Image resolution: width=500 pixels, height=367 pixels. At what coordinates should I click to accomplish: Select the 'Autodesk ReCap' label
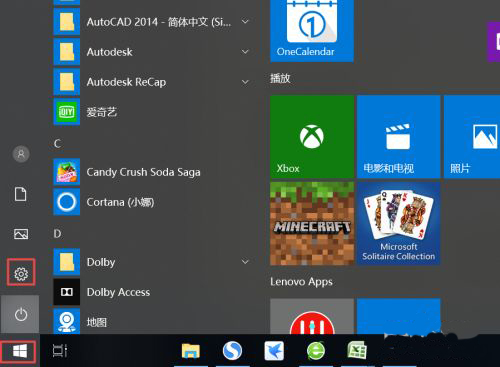pyautogui.click(x=126, y=82)
